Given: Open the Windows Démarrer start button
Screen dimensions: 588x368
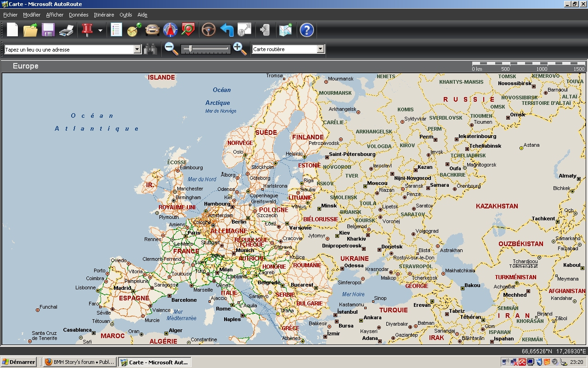Looking at the screenshot, I should click(19, 362).
